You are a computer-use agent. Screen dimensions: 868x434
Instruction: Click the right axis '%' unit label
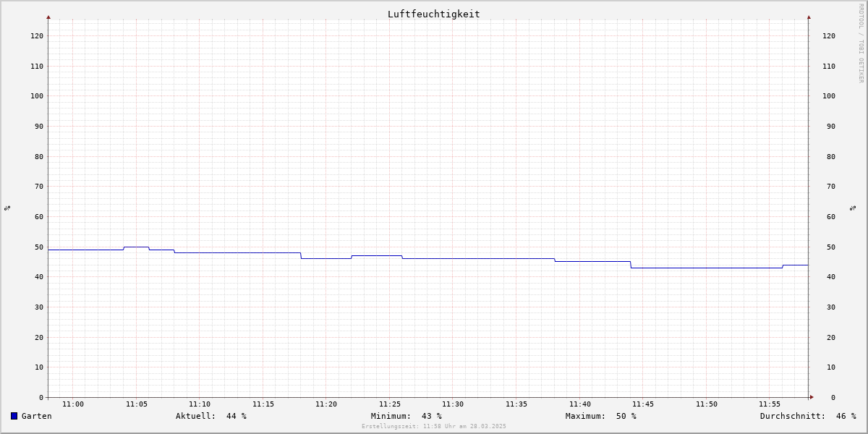point(854,208)
